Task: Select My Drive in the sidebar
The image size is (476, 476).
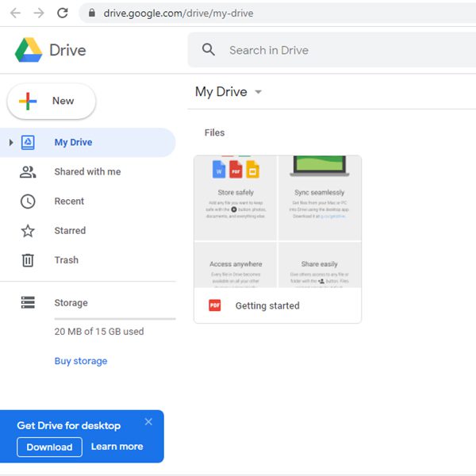Action: click(87, 142)
